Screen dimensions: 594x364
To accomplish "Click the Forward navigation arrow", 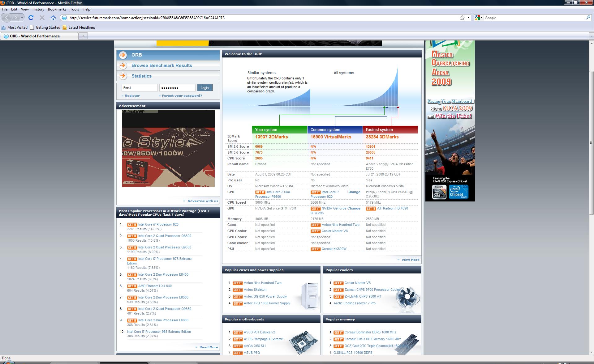I will [x=16, y=18].
